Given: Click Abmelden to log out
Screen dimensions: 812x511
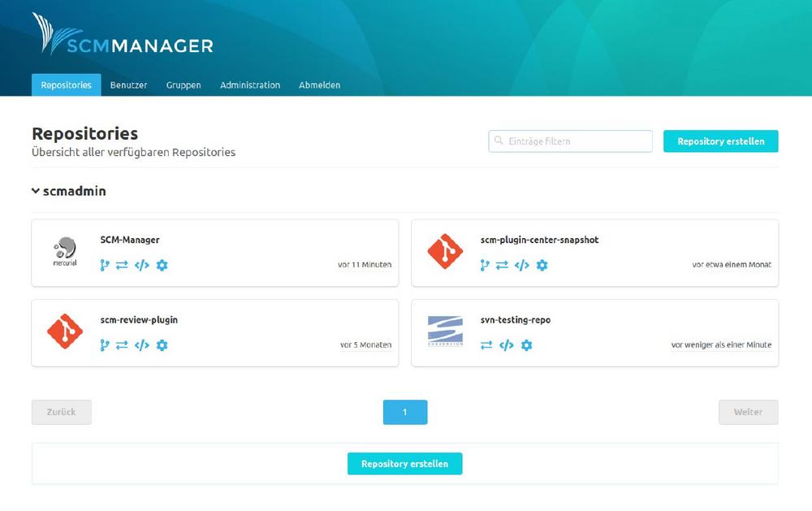Looking at the screenshot, I should [319, 85].
